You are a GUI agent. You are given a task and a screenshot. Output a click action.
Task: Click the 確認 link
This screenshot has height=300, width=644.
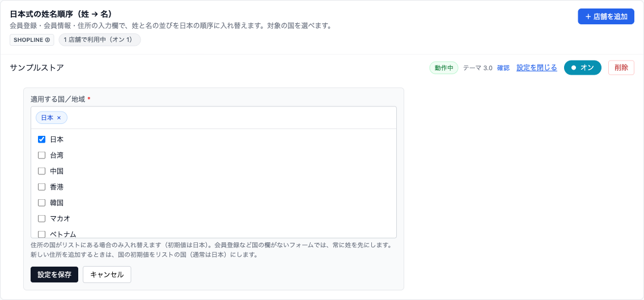coord(503,68)
